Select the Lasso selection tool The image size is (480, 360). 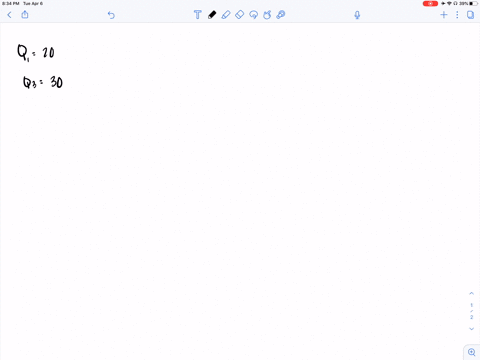point(253,15)
